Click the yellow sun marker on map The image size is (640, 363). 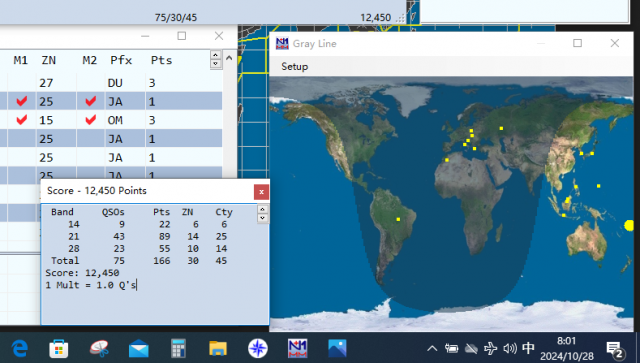click(x=629, y=225)
